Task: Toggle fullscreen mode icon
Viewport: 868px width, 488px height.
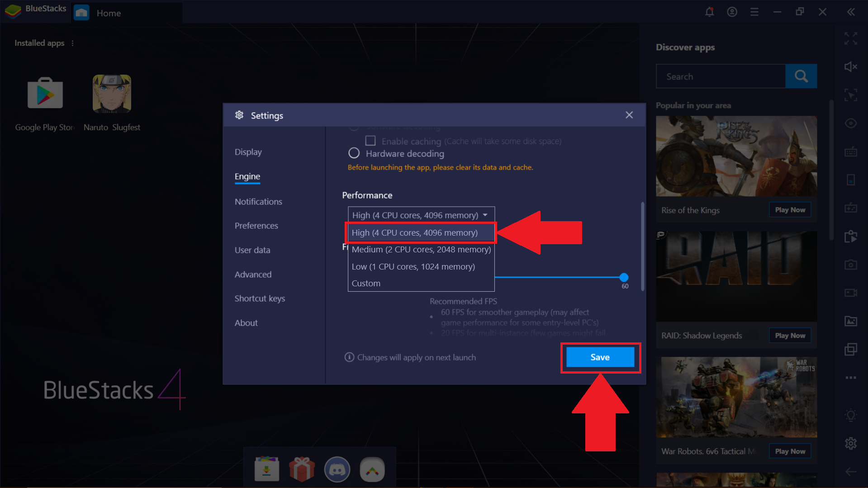Action: 851,38
